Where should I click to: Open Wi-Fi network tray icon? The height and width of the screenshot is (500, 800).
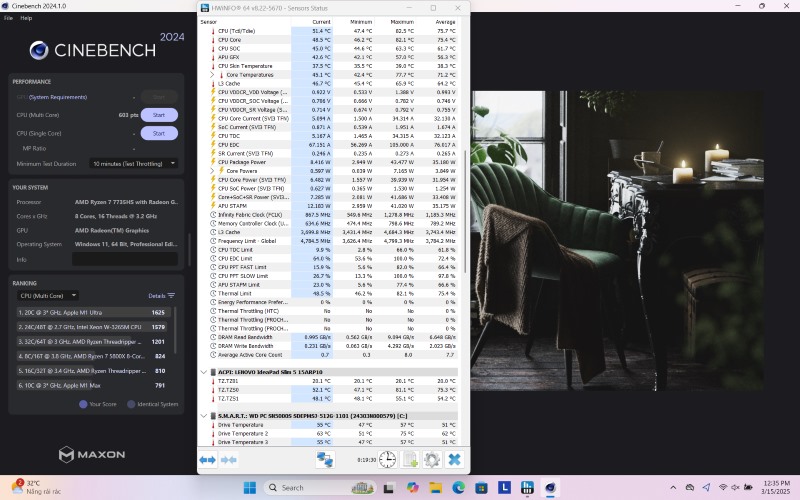pyautogui.click(x=723, y=487)
